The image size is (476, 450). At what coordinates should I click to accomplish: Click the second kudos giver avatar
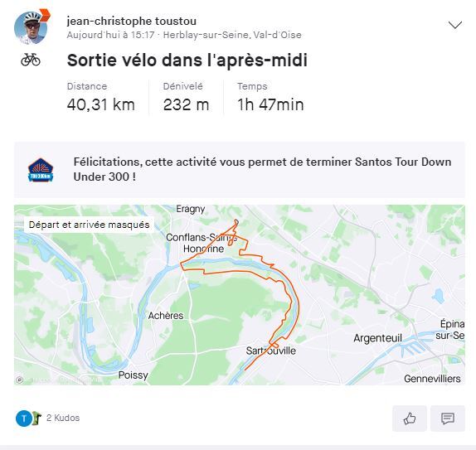(x=37, y=419)
